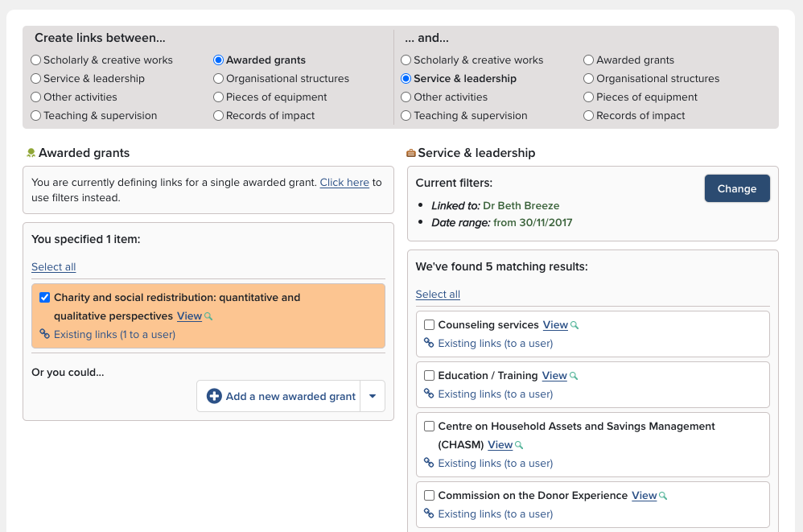Click chain link icon under Counseling services

pyautogui.click(x=429, y=344)
